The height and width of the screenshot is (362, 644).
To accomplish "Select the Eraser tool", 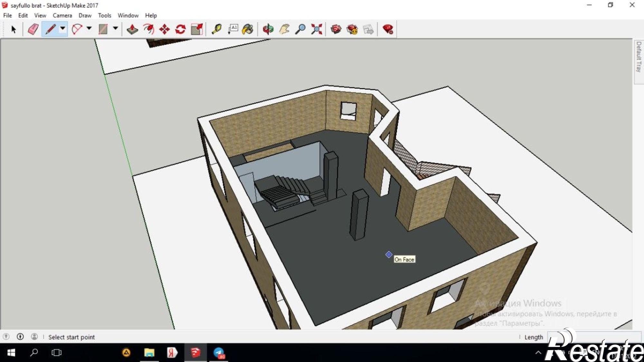I will point(33,29).
